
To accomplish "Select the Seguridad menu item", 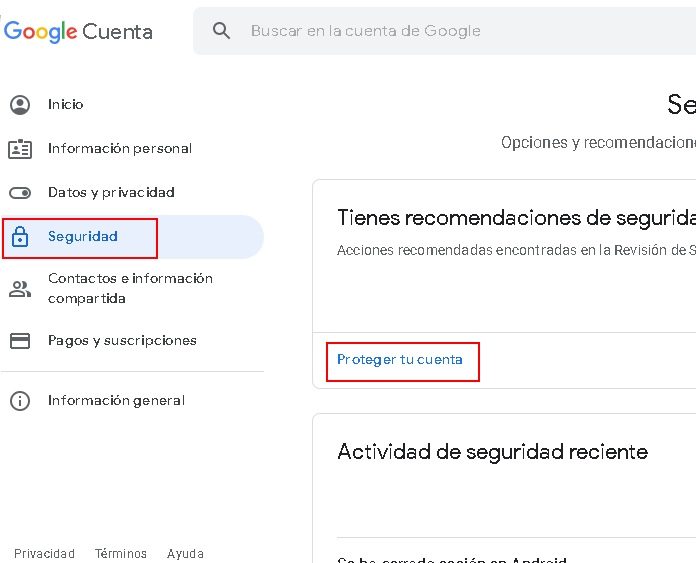I will 83,237.
